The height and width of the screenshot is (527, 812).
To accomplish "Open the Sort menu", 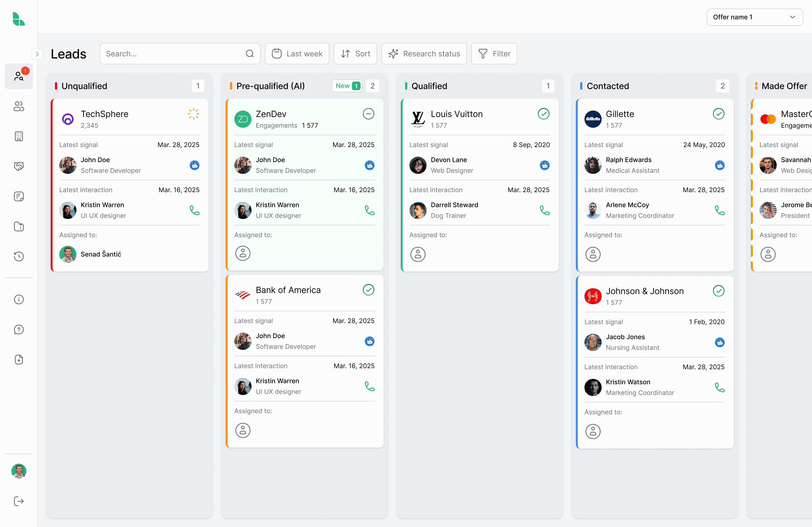I will click(355, 54).
